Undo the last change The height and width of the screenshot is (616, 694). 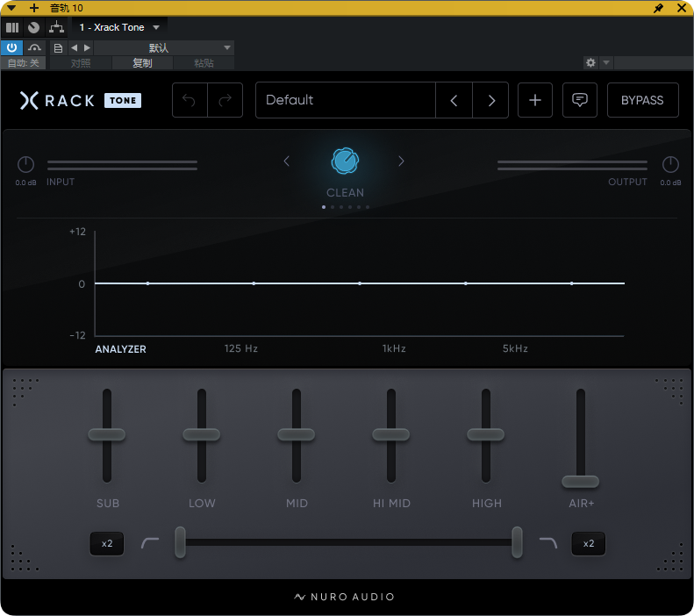(190, 100)
